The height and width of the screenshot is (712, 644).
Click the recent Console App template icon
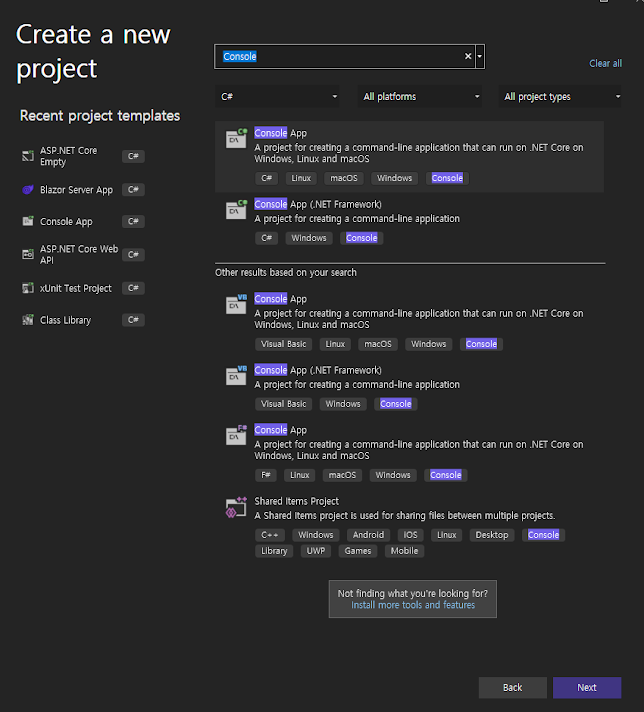tap(28, 221)
